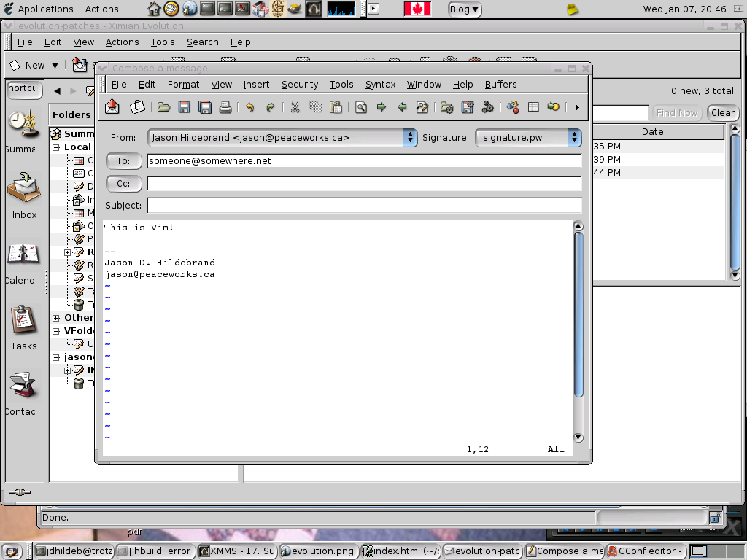Attach a file using the paperclip icon
Image resolution: width=747 pixels, height=560 pixels.
(137, 106)
